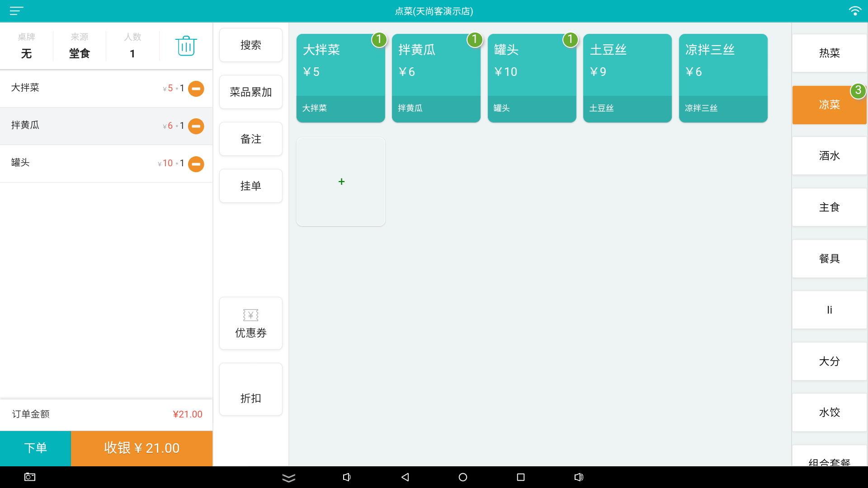This screenshot has width=868, height=488.
Task: Add 凉拌三丝 ¥6 dish card
Action: coord(723,78)
